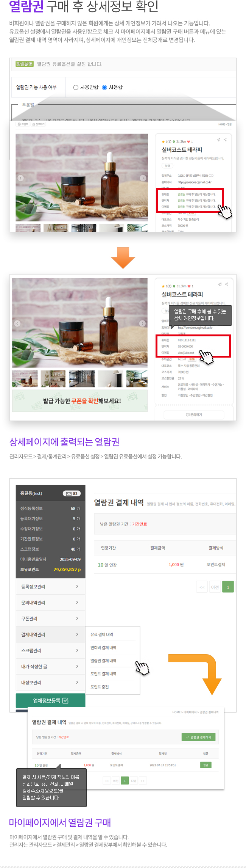The width and height of the screenshot is (246, 868).
Task: Click heart like icon in upper listing card
Action: pos(188,142)
